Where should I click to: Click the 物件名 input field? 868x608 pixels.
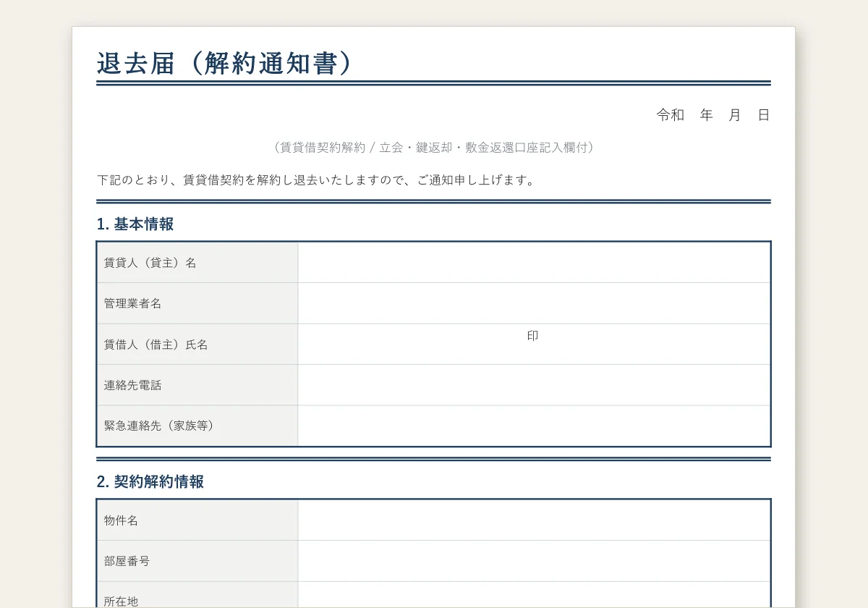(534, 520)
